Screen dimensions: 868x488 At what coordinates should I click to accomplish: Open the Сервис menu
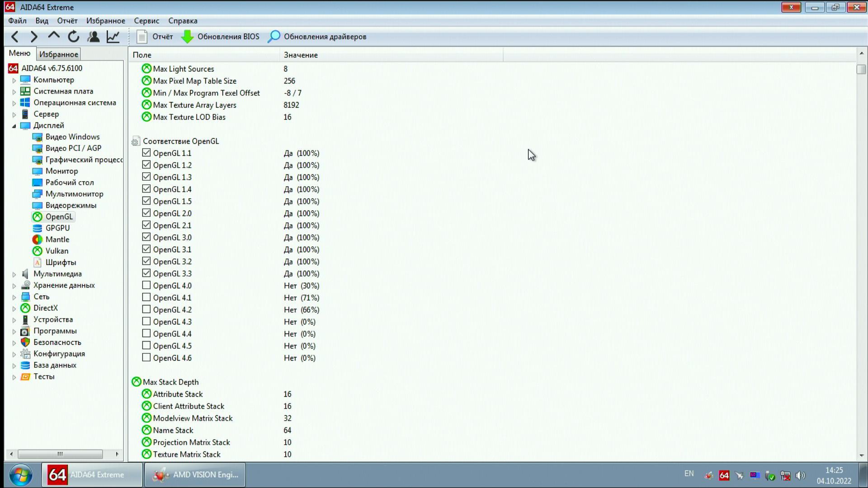(x=146, y=21)
